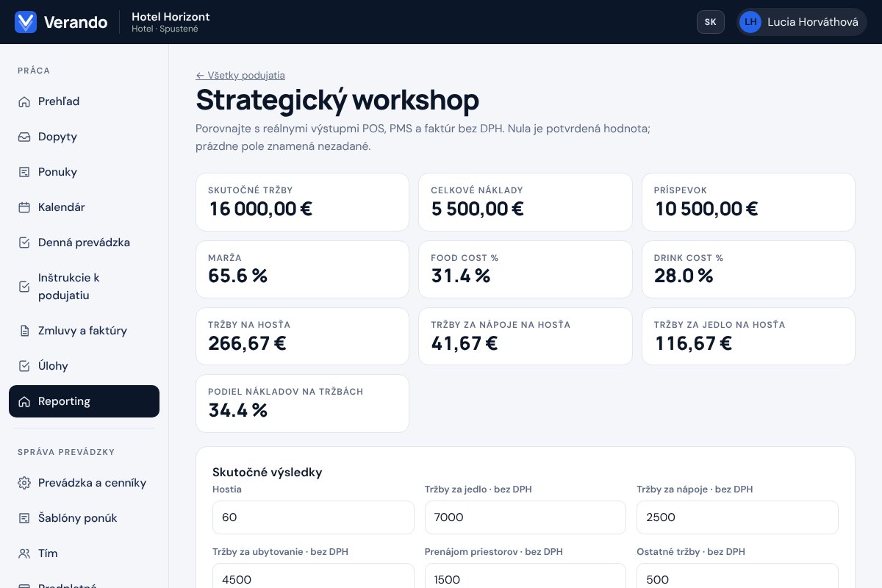Select the Reporting menu item
The width and height of the screenshot is (882, 588).
84,401
